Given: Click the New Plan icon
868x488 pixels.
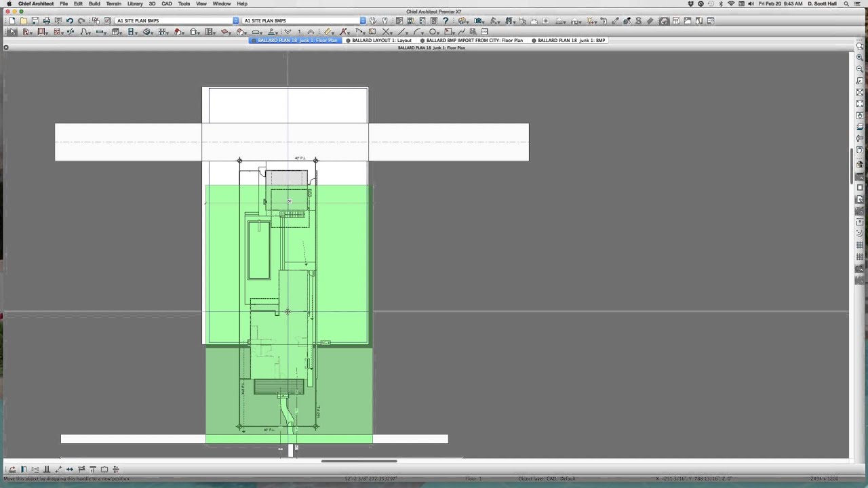Looking at the screenshot, I should click(12, 21).
